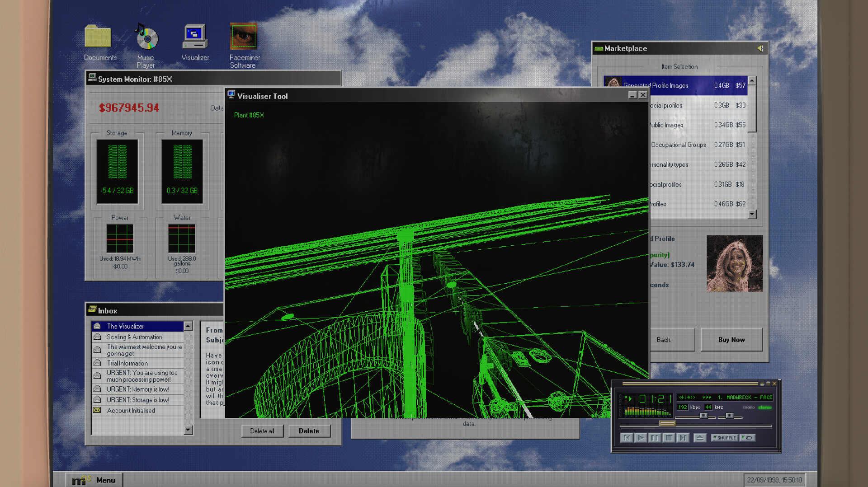
Task: Toggle Shuffle mode in music player
Action: (x=724, y=437)
